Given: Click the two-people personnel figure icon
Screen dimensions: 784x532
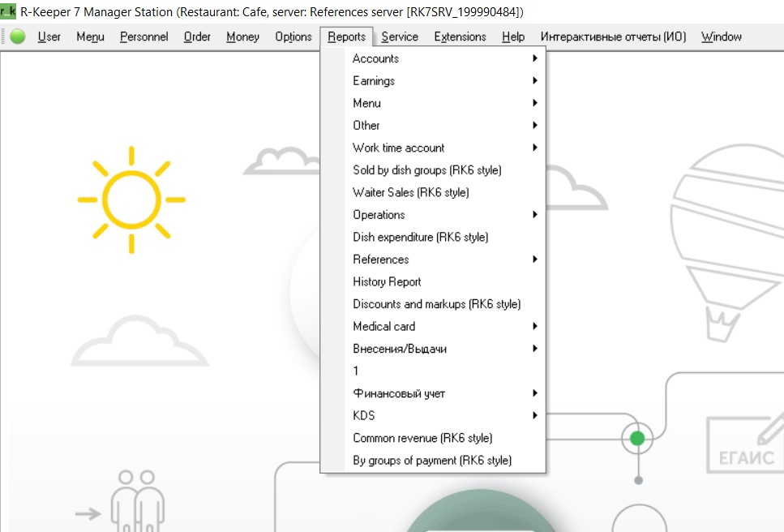Looking at the screenshot, I should point(136,500).
